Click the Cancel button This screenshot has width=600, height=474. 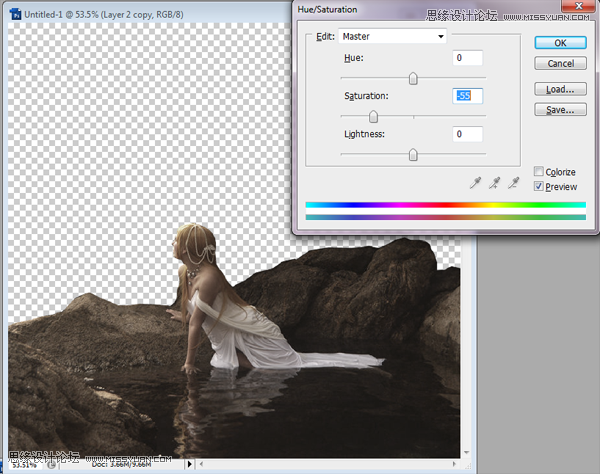click(x=560, y=63)
